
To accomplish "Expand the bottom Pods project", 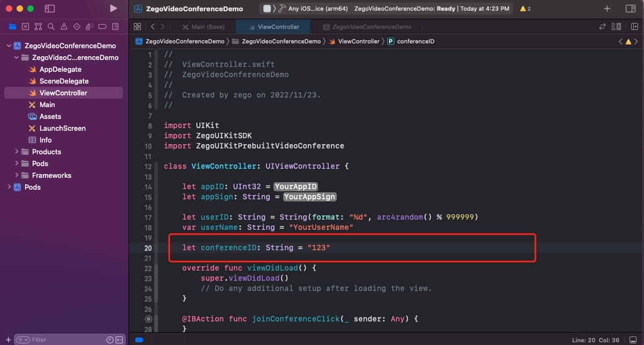I will click(x=9, y=187).
